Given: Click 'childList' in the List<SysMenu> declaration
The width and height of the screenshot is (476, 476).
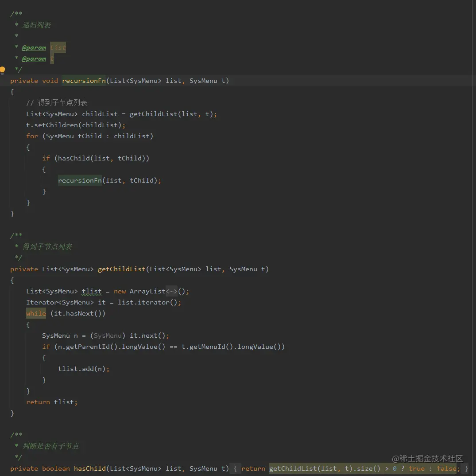Looking at the screenshot, I should point(100,114).
